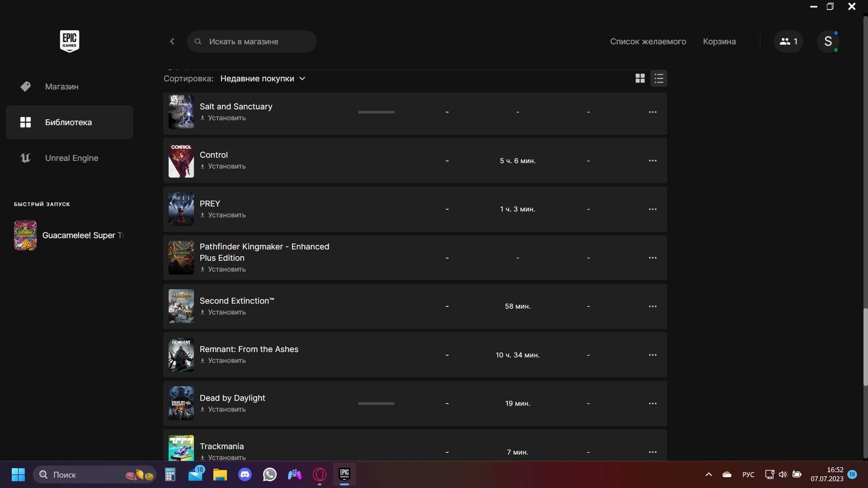Open three-dots menu for Dead by Daylight
The image size is (868, 488).
653,404
